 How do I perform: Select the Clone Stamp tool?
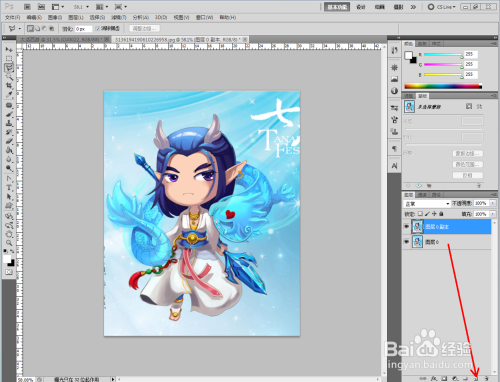click(9, 123)
